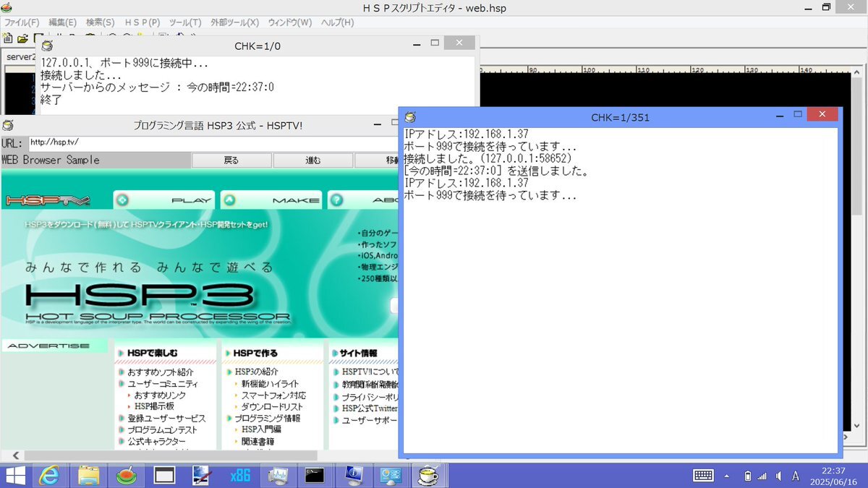
Task: Click the 進む forward button in browser
Action: click(x=313, y=160)
